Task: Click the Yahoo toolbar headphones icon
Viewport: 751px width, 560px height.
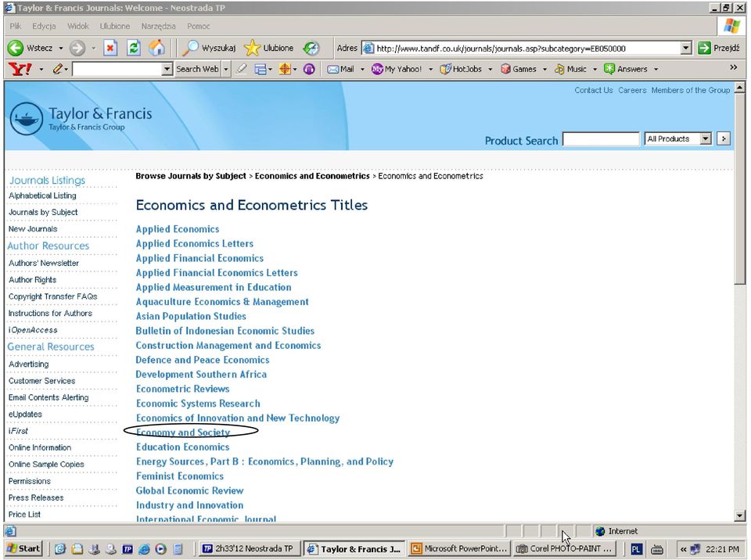Action: pos(310,70)
